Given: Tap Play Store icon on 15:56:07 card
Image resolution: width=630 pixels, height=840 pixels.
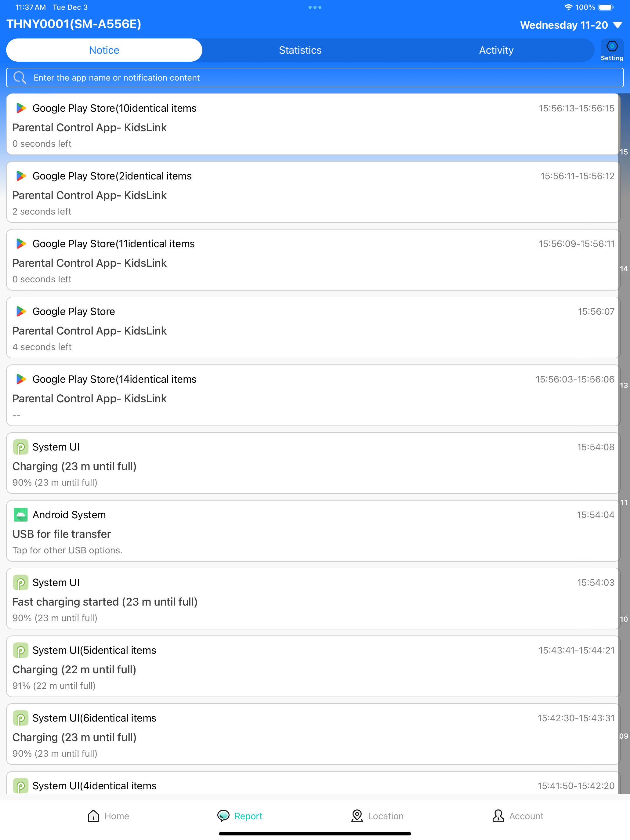Looking at the screenshot, I should pos(21,311).
